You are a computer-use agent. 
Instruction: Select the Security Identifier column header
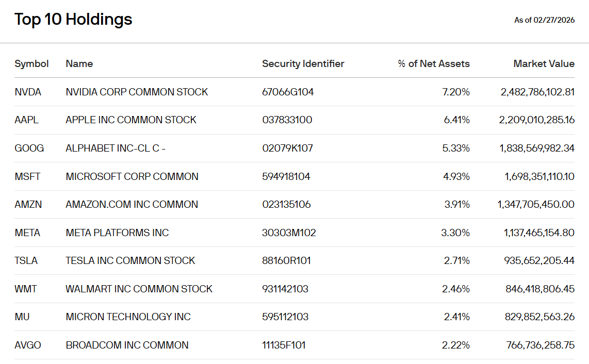[303, 64]
